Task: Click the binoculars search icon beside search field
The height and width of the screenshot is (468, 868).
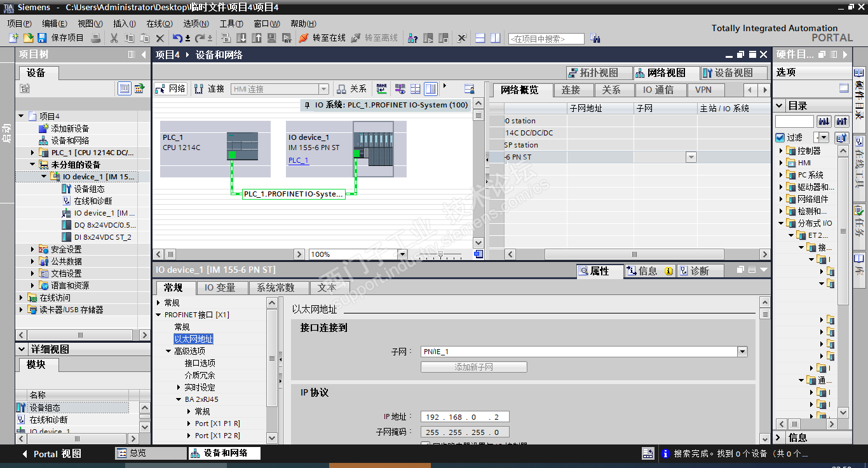Action: coord(595,38)
